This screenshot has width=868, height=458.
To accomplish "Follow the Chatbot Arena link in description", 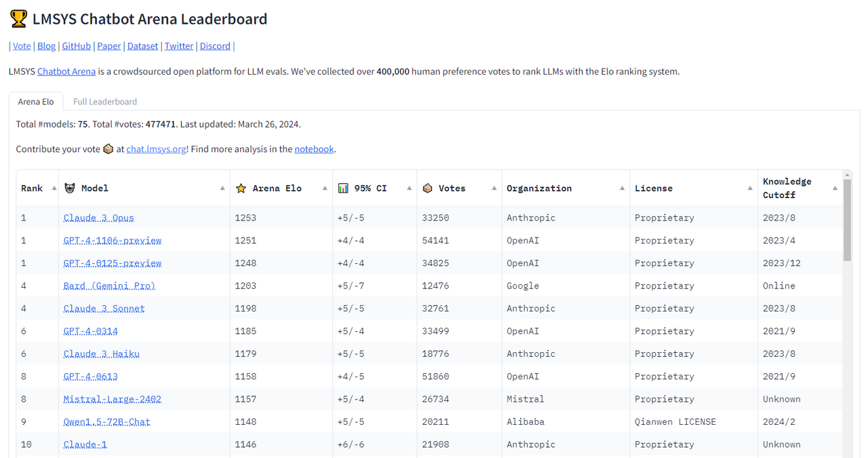I will (x=66, y=71).
